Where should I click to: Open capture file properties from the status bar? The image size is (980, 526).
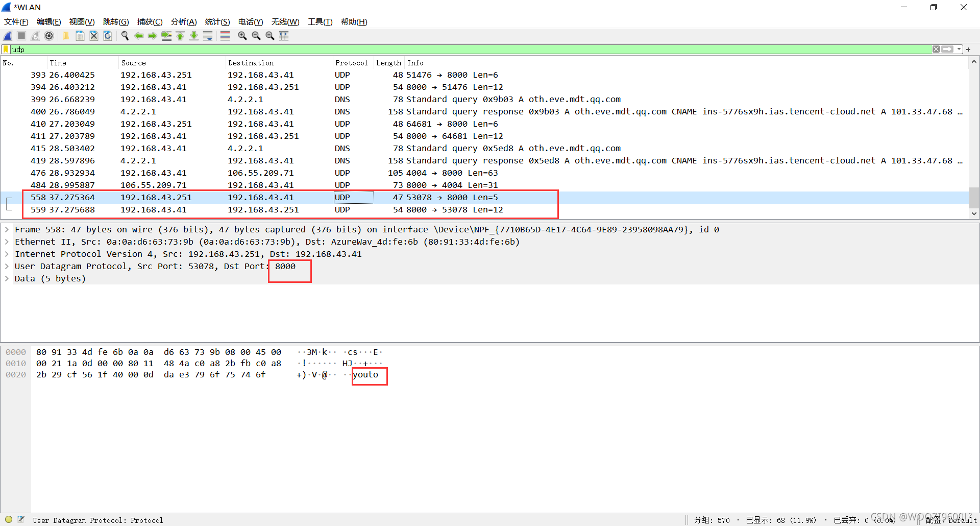[21, 520]
